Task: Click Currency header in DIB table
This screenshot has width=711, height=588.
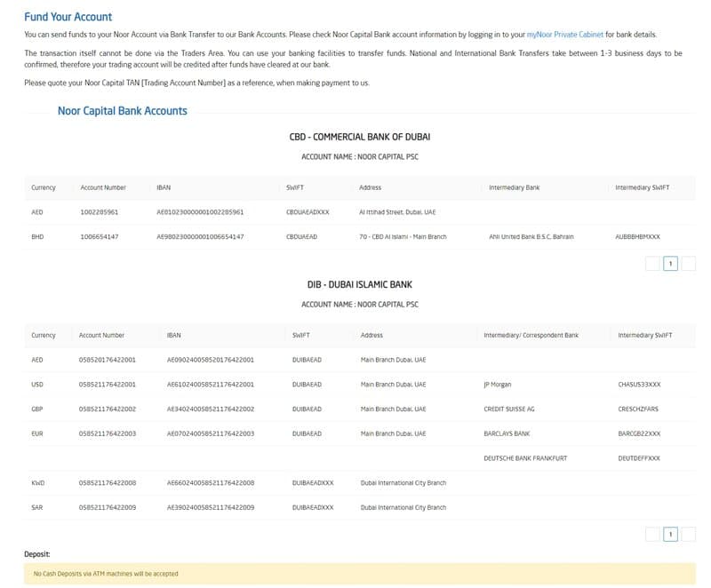Action: [44, 335]
